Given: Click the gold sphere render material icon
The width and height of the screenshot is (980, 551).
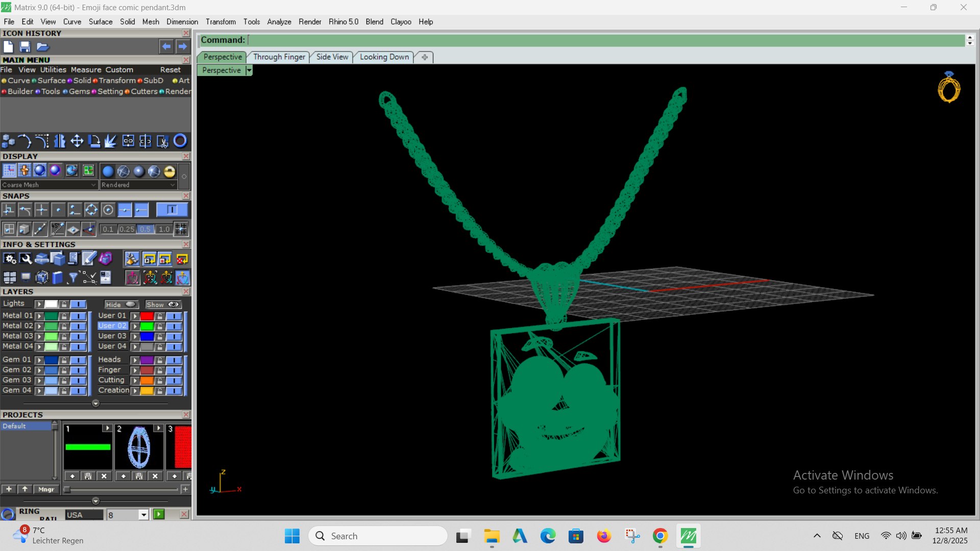Looking at the screenshot, I should pyautogui.click(x=169, y=171).
